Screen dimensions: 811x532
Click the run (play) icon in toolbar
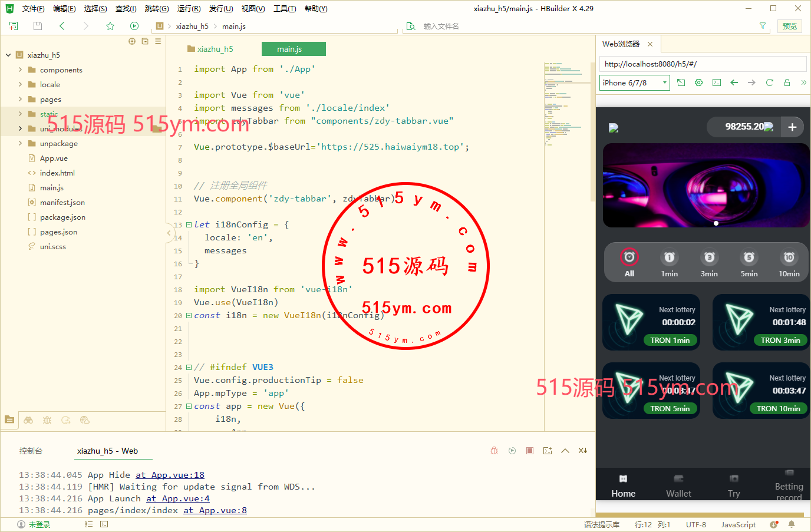(134, 26)
